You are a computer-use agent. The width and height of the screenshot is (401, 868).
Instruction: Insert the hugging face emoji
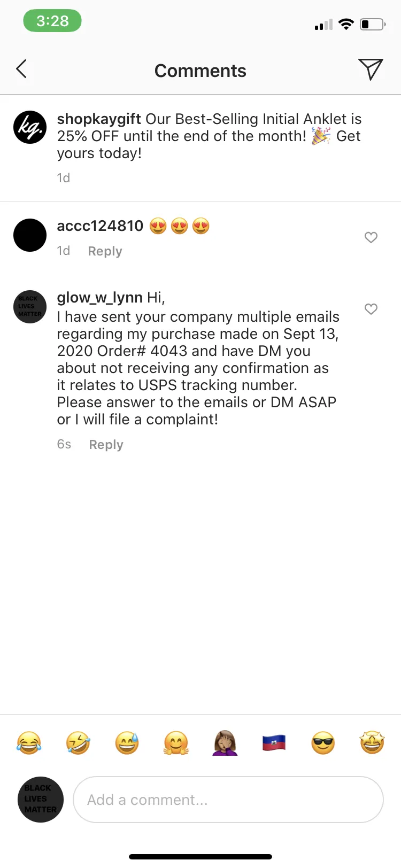pos(176,743)
